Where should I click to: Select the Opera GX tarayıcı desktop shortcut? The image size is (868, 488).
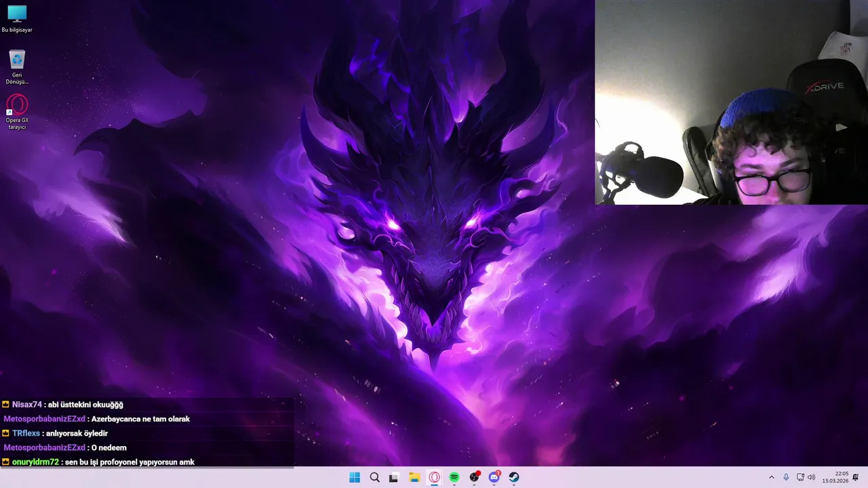tap(17, 112)
